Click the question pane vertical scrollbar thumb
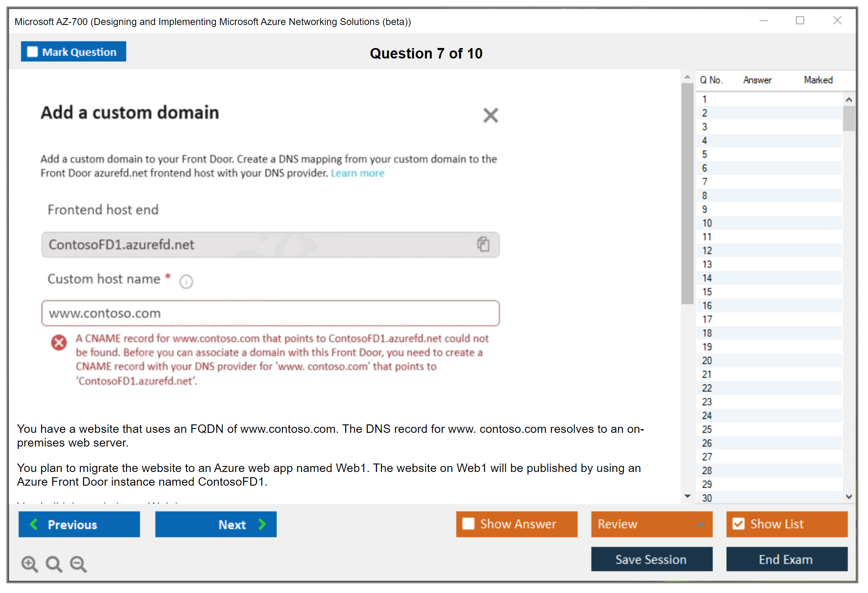Screen dimensions: 868x593 687,194
